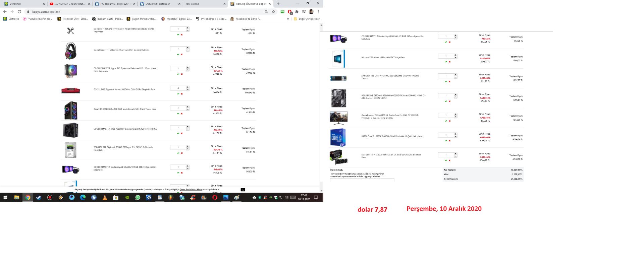
Task: Open the notification center icon in taskbar
Action: coord(316,198)
